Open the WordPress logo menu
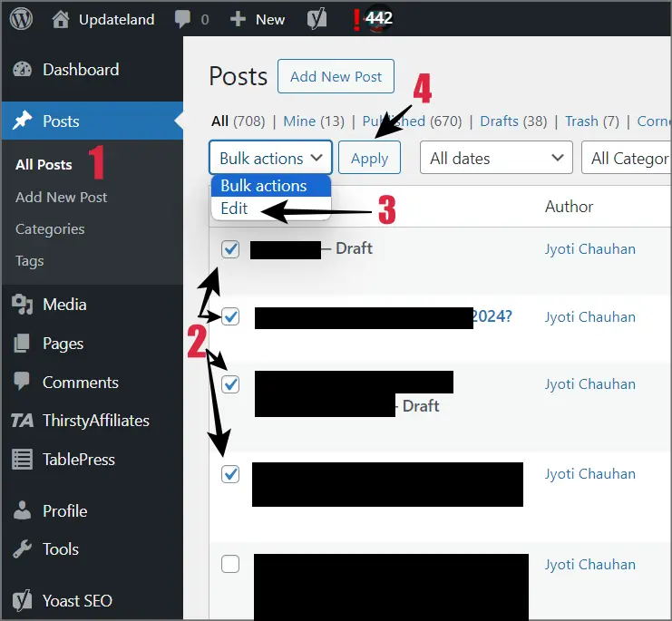The width and height of the screenshot is (672, 621). [x=21, y=19]
